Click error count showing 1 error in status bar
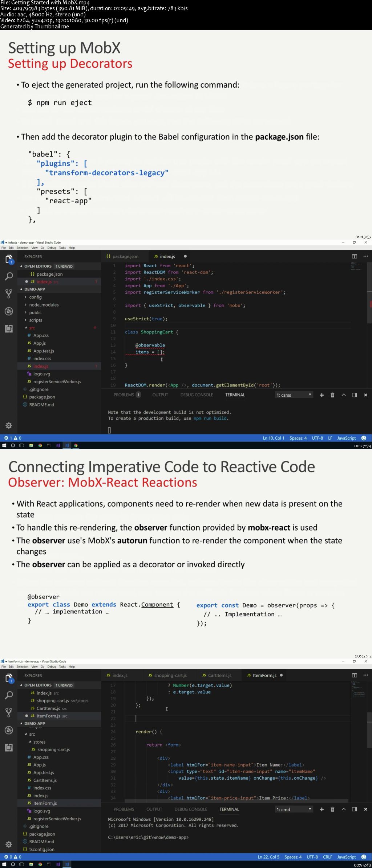Image resolution: width=372 pixels, height=868 pixels. 9,438
